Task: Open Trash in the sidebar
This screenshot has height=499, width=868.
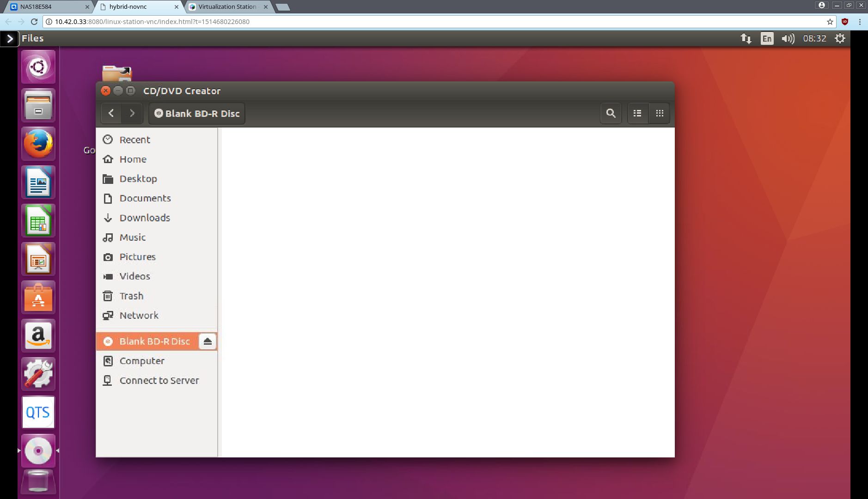Action: 157,296
